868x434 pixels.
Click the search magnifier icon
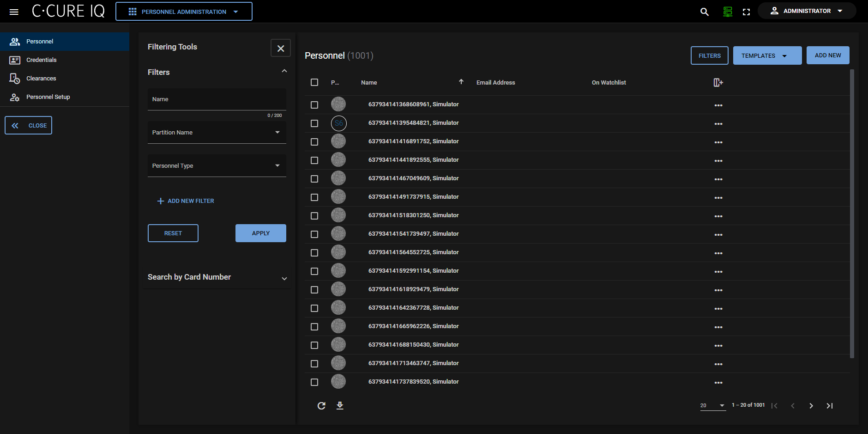[x=704, y=12]
